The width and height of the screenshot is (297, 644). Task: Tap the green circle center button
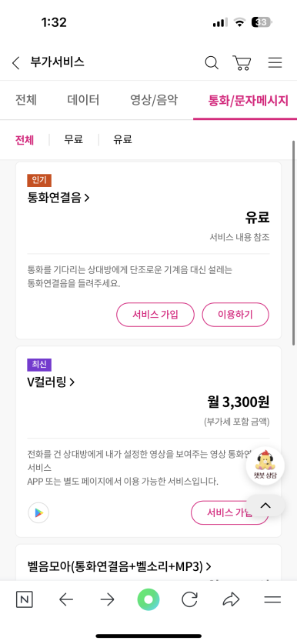(x=148, y=600)
